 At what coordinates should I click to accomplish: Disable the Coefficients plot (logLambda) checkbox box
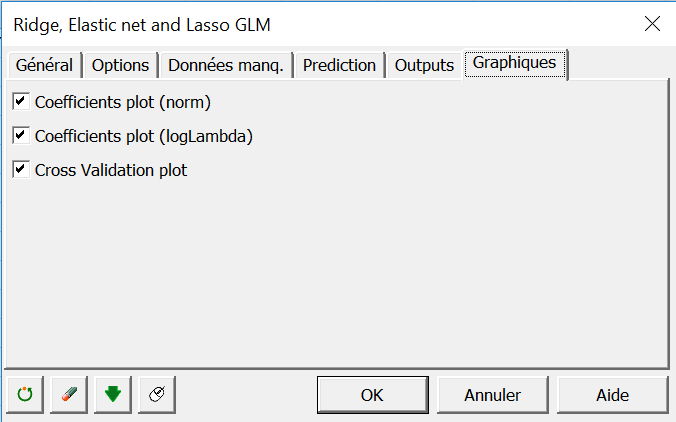tap(20, 135)
